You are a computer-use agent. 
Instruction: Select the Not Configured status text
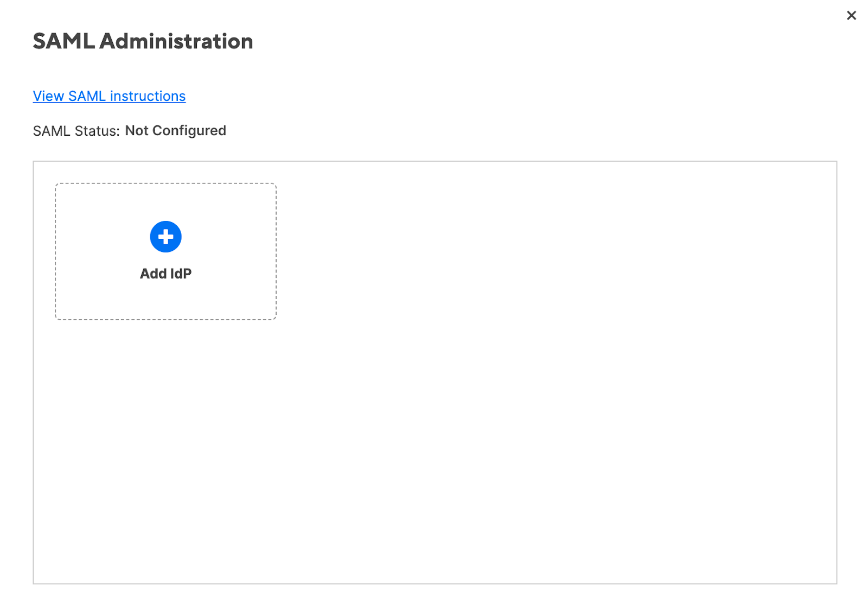click(176, 131)
